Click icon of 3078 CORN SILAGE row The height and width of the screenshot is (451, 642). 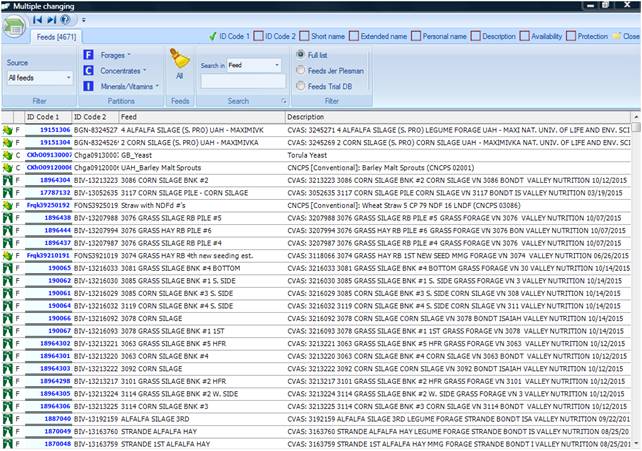[x=7, y=319]
